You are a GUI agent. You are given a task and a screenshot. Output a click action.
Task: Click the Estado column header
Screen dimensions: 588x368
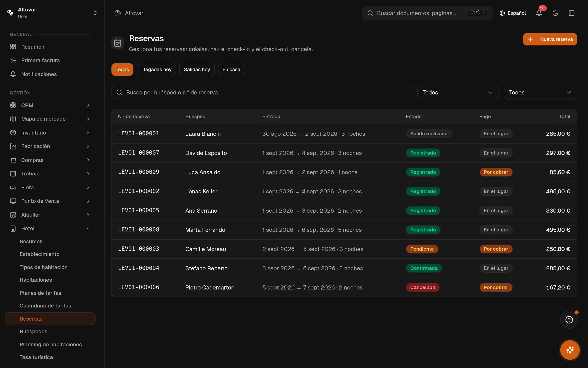414,117
